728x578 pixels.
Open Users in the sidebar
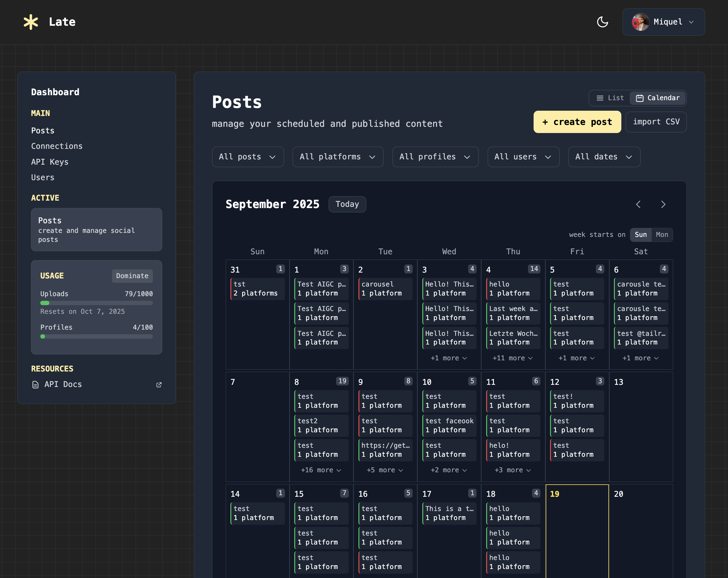42,178
